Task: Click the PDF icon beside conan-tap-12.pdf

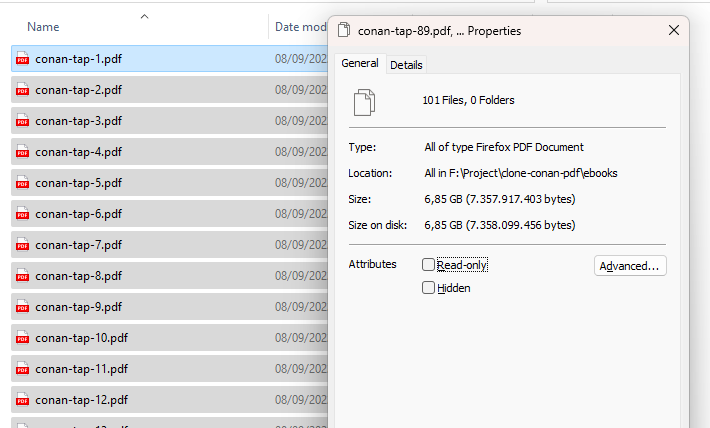Action: click(22, 400)
